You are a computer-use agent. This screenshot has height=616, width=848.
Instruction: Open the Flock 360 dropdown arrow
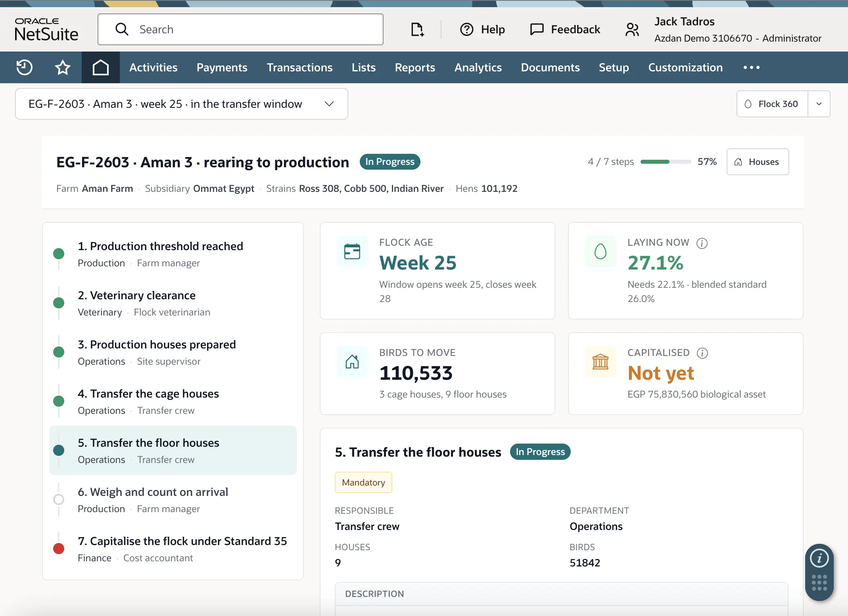819,104
